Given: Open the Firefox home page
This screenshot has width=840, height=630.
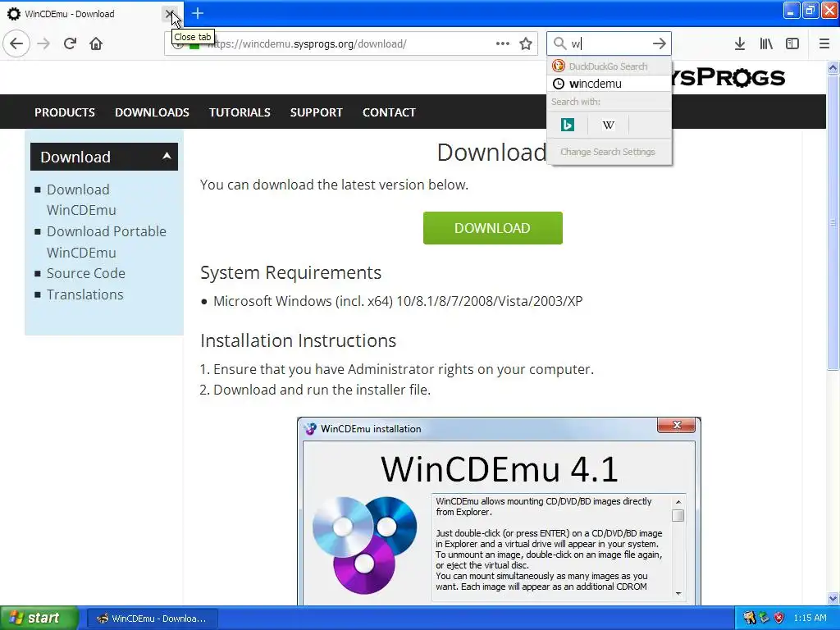Looking at the screenshot, I should (96, 43).
